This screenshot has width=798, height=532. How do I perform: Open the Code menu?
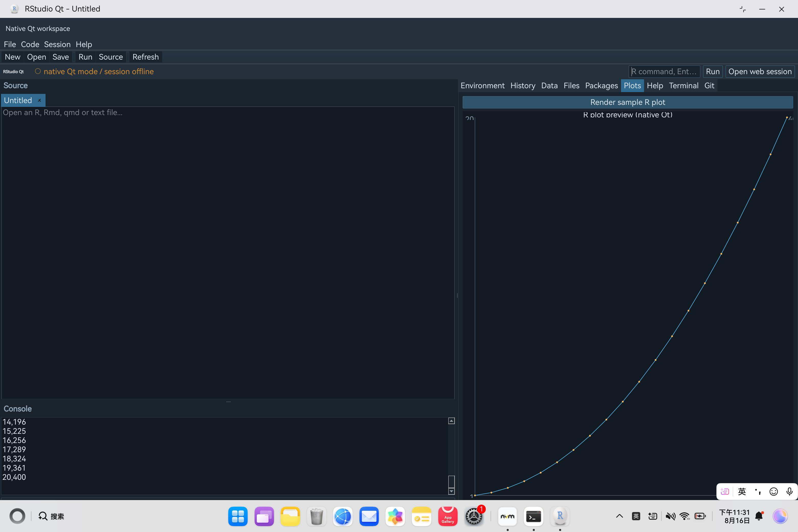click(30, 45)
